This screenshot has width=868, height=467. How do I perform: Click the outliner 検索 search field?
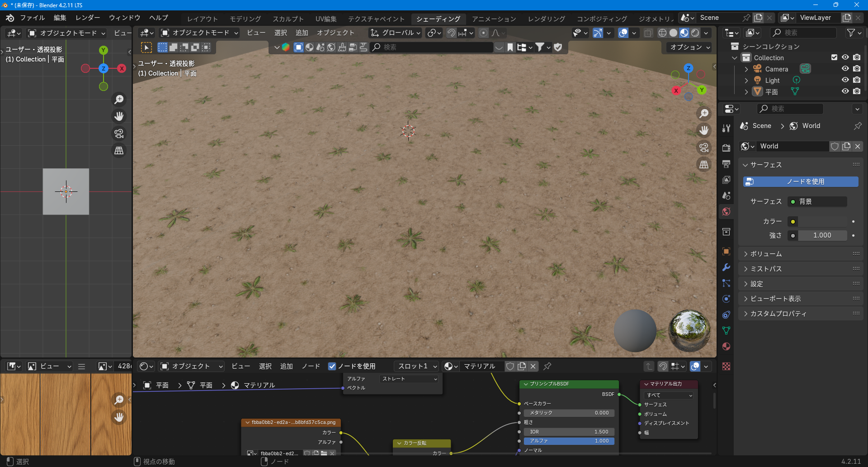coord(804,33)
